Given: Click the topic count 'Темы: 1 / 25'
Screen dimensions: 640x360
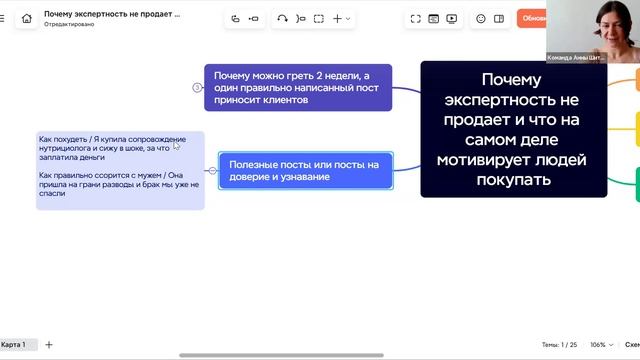Looking at the screenshot, I should [x=559, y=345].
